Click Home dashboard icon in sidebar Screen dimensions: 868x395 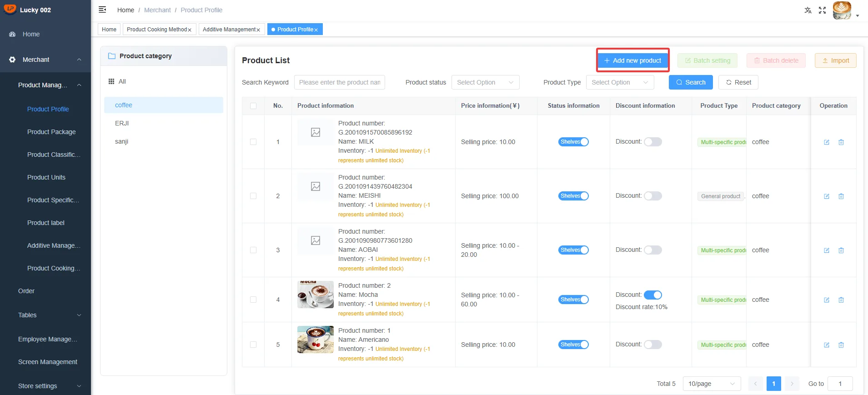(12, 34)
